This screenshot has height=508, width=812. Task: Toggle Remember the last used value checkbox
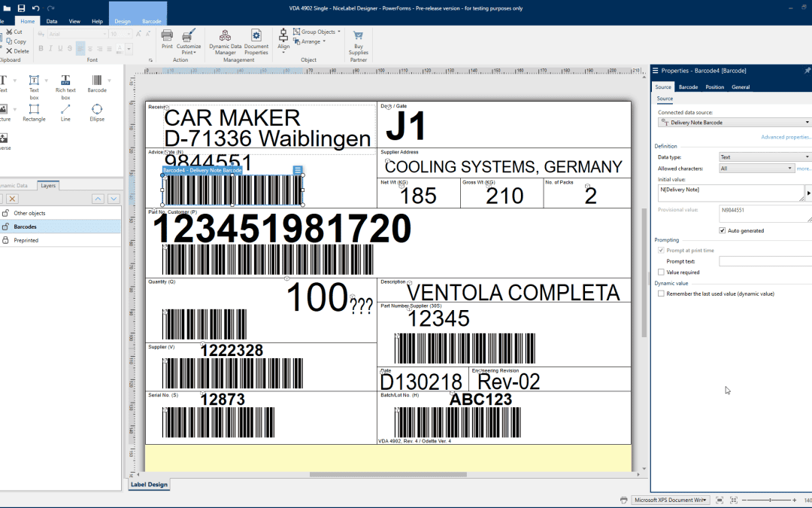pyautogui.click(x=661, y=294)
